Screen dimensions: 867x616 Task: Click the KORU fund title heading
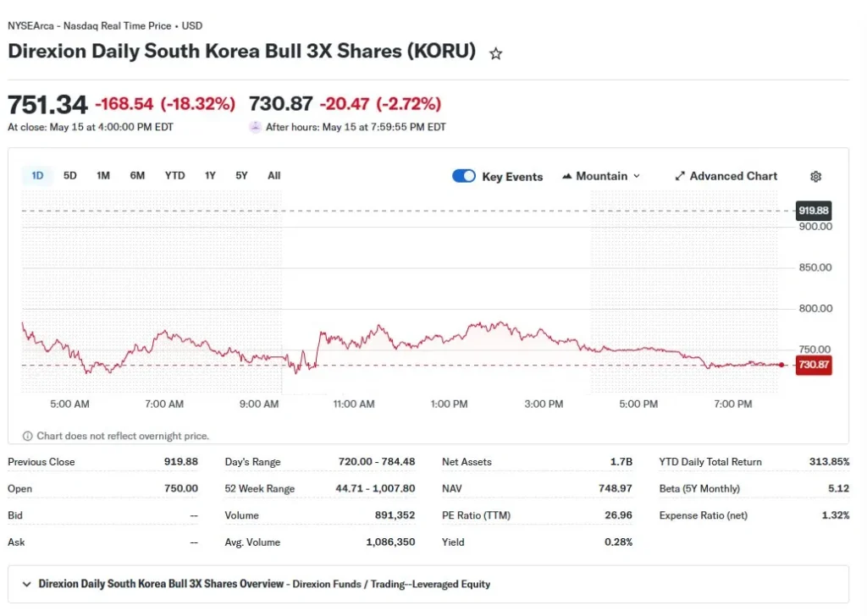[241, 51]
